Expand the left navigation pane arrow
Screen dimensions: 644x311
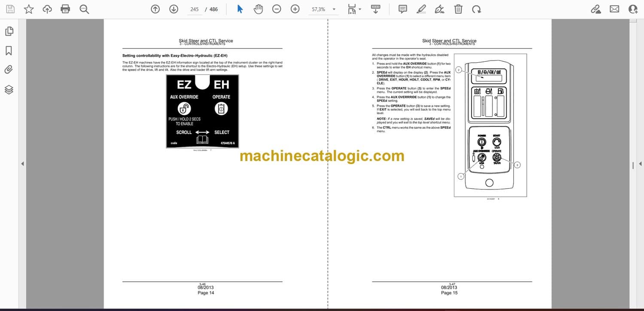[x=22, y=164]
